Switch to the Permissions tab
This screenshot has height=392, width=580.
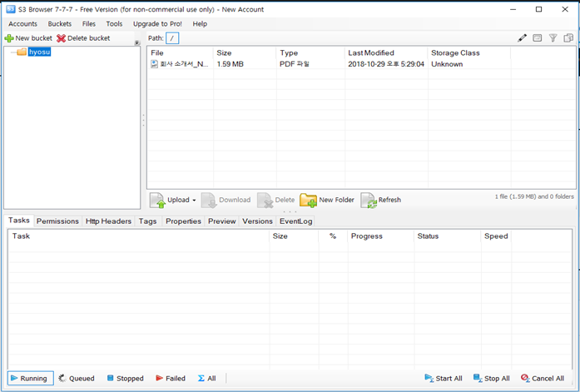tap(57, 221)
